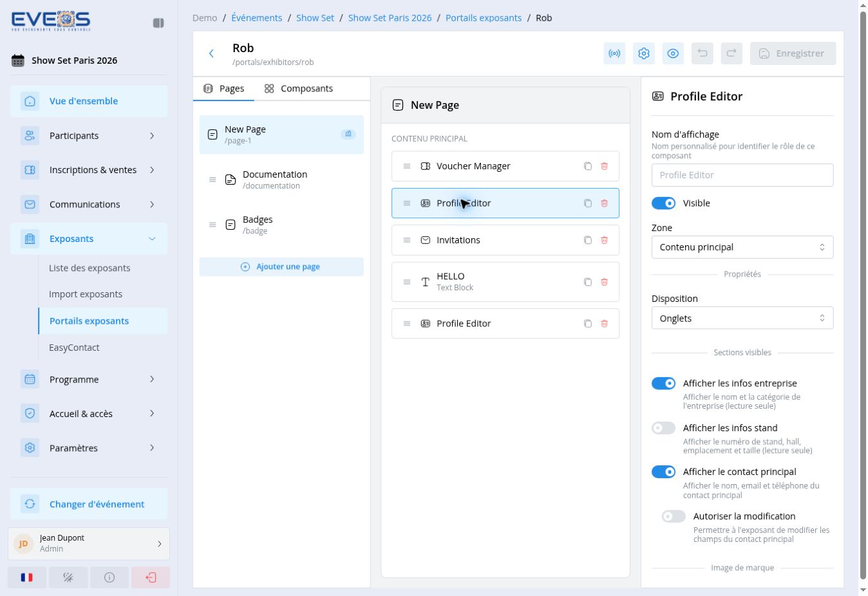Delete the selected Profile Editor component

[x=605, y=203]
